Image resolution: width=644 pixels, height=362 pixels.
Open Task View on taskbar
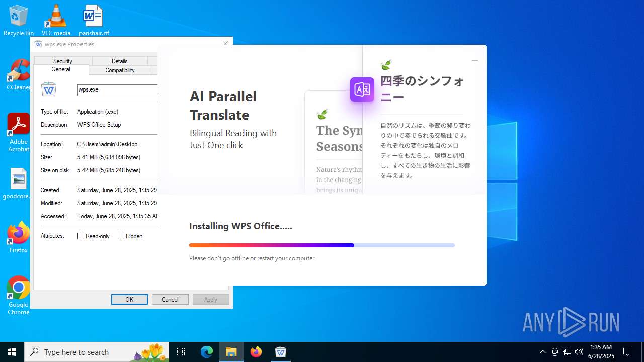tap(181, 352)
